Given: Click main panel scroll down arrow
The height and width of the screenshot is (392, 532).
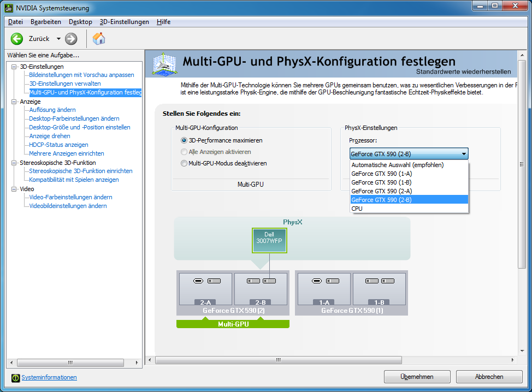Looking at the screenshot, I should (522, 351).
